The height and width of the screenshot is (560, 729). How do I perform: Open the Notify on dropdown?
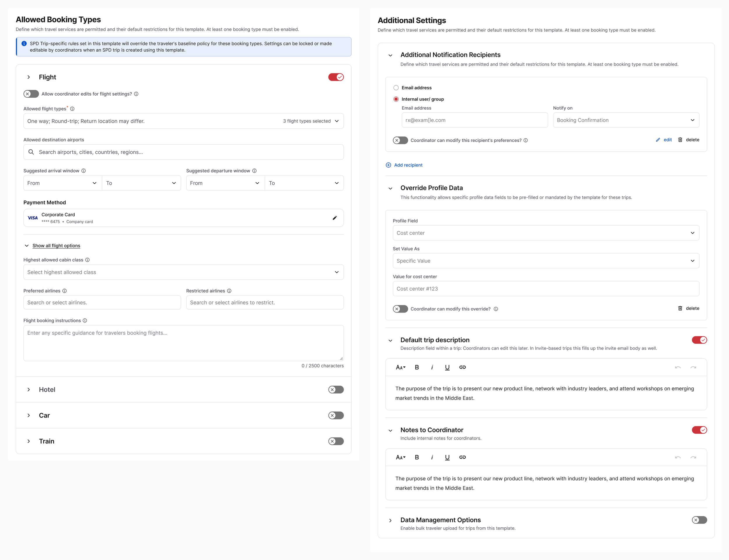tap(626, 120)
